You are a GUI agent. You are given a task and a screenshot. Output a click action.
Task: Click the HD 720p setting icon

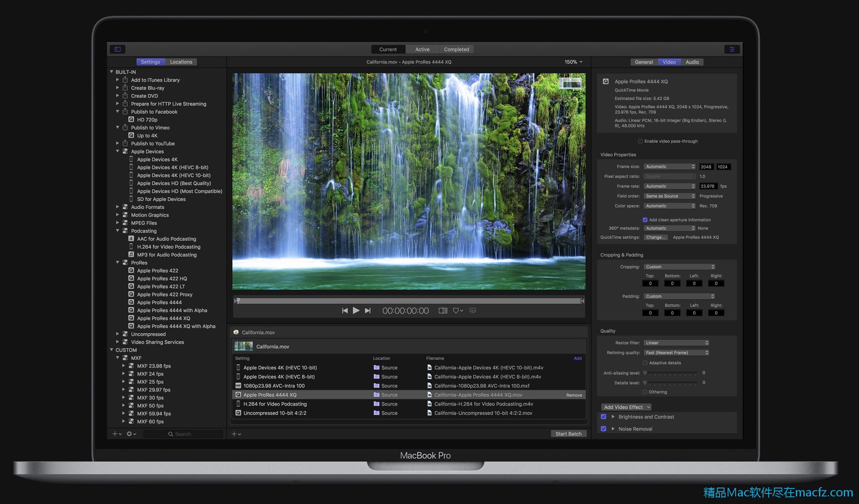[x=131, y=119]
